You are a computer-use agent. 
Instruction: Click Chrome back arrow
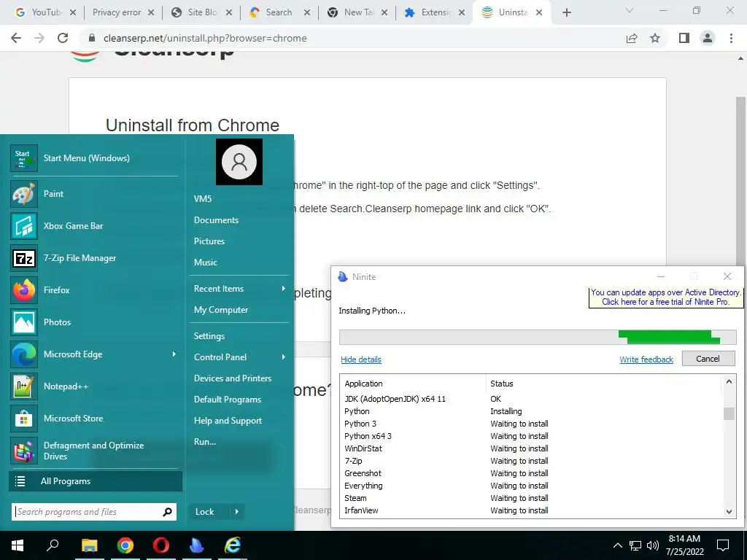tap(16, 38)
